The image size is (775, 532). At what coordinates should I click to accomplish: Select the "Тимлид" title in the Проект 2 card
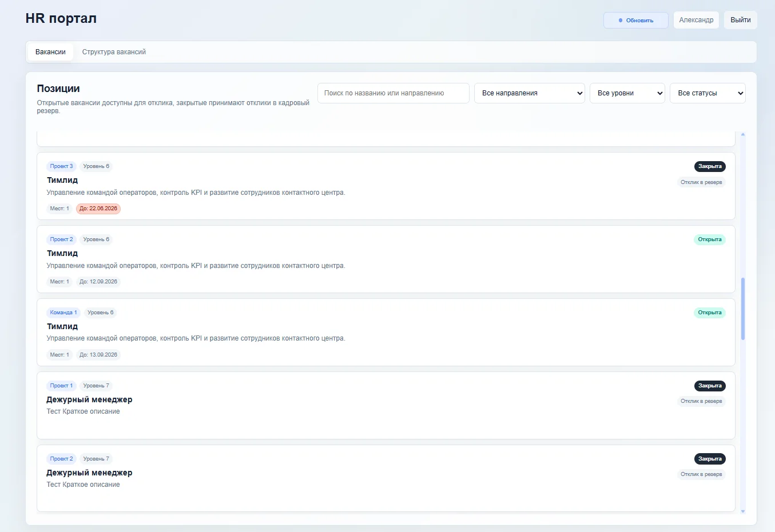click(x=62, y=253)
